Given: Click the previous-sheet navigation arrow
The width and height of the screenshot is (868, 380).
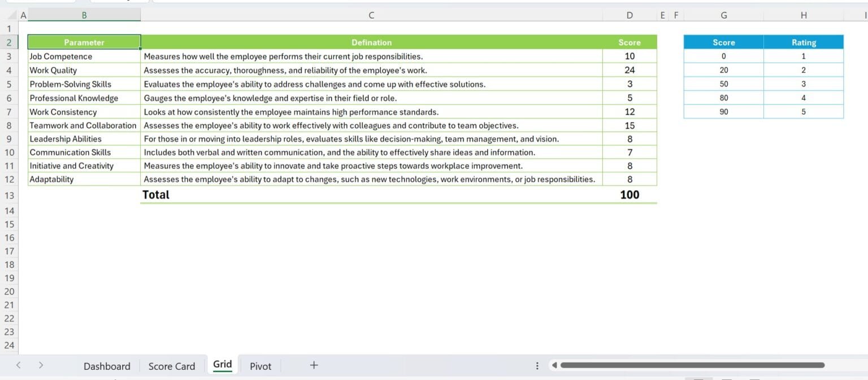Looking at the screenshot, I should [x=17, y=366].
